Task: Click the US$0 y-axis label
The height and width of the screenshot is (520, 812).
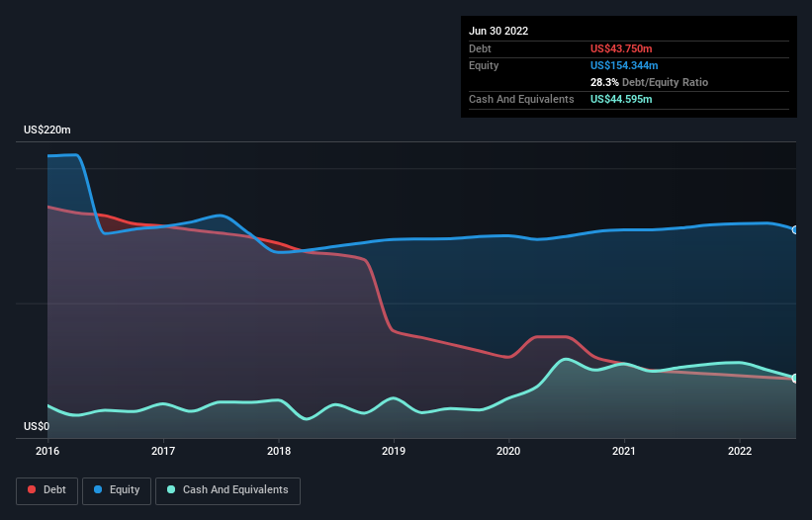Action: coord(37,426)
